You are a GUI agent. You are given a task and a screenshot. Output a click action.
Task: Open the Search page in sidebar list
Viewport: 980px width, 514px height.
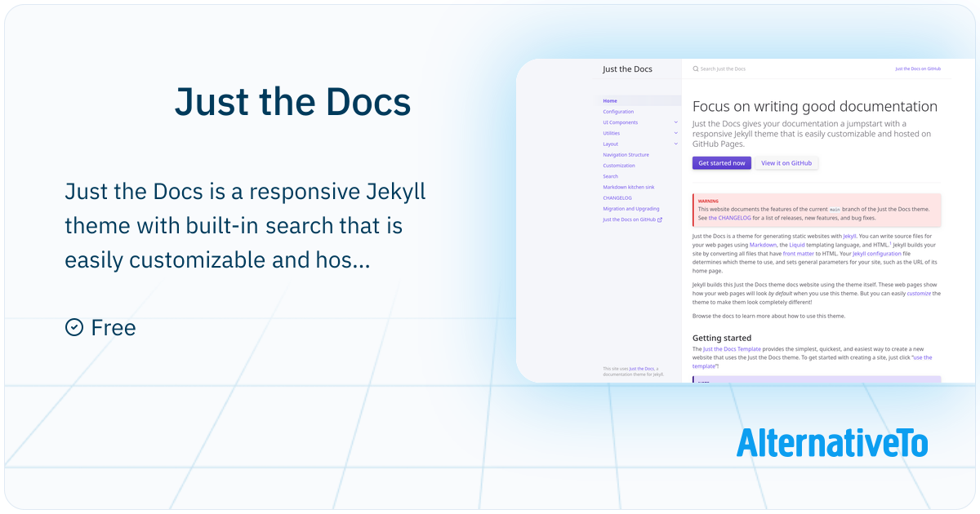coord(611,176)
